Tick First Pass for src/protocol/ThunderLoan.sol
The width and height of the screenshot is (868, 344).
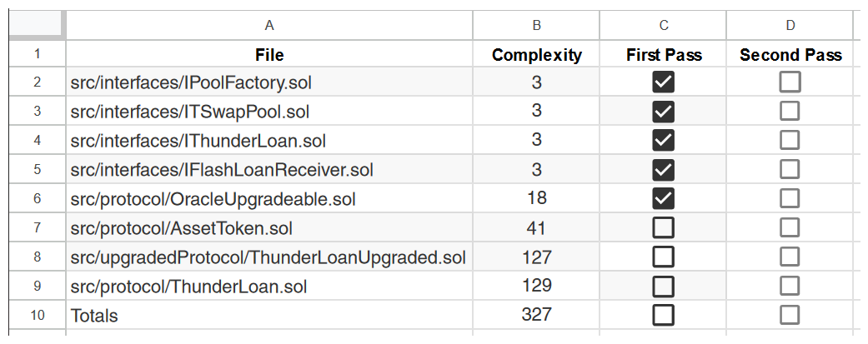point(664,286)
